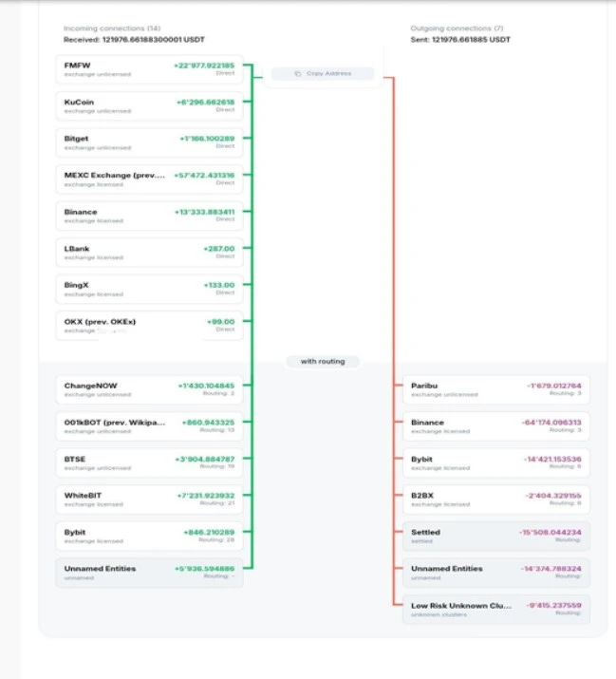Image resolution: width=616 pixels, height=679 pixels.
Task: Click the 'Incoming connections (14)' heading
Action: pos(112,28)
